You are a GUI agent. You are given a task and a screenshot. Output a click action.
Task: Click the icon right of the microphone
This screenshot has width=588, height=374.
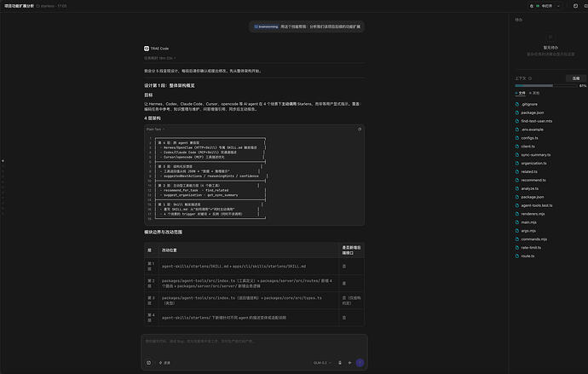tap(350, 363)
